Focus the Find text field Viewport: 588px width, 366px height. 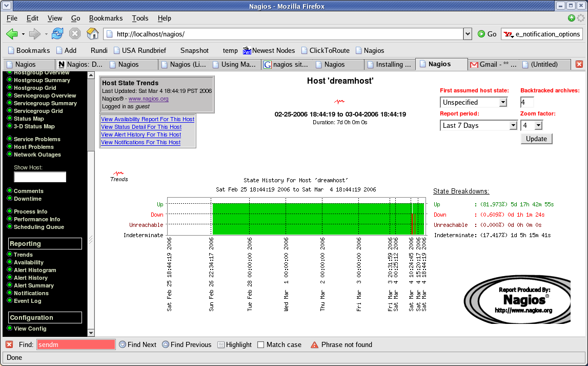click(x=76, y=344)
